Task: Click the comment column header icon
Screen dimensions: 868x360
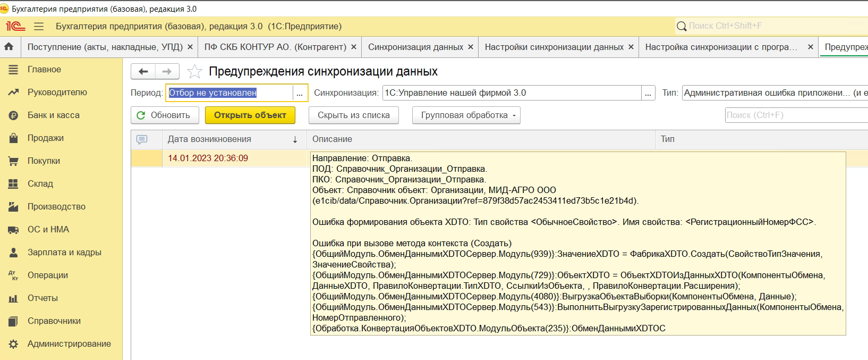Action: coord(142,139)
